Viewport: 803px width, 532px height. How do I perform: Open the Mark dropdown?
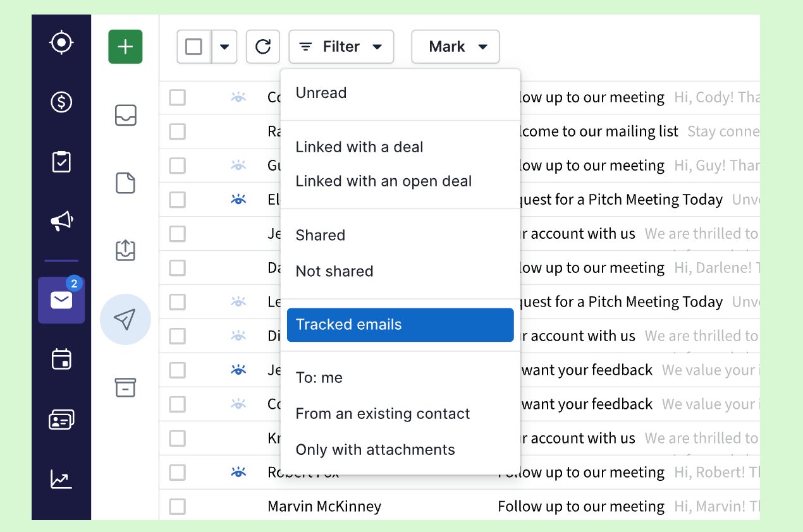point(455,47)
